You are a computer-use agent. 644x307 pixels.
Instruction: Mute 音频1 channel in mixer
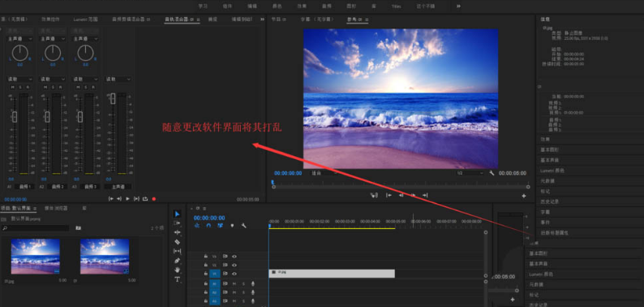(x=12, y=87)
